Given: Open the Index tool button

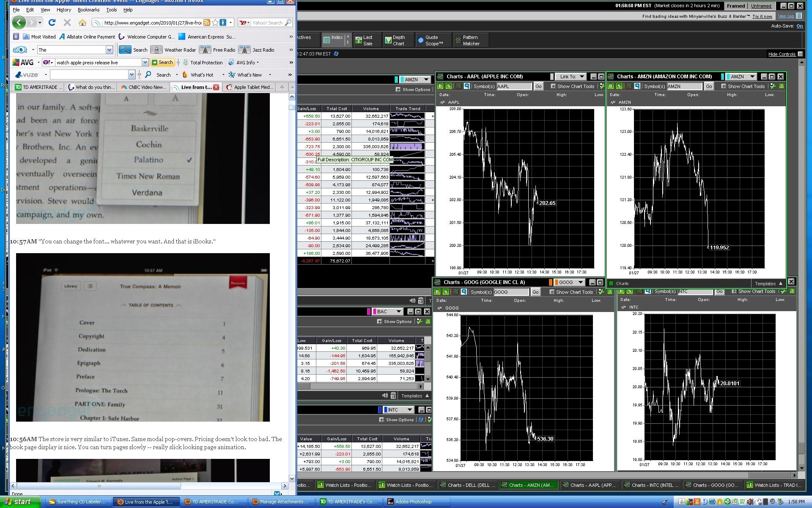Looking at the screenshot, I should pyautogui.click(x=333, y=40).
